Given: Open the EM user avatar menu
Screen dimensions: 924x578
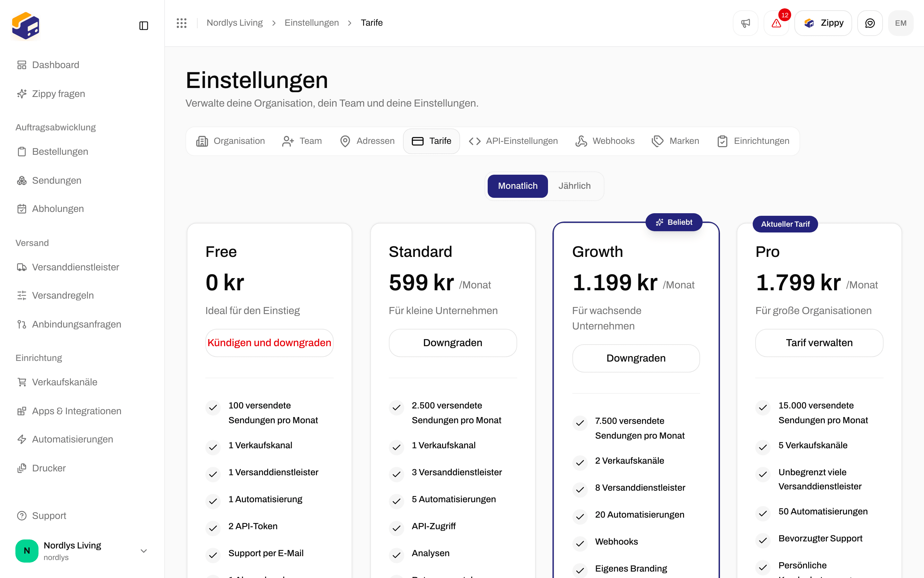Looking at the screenshot, I should tap(900, 23).
